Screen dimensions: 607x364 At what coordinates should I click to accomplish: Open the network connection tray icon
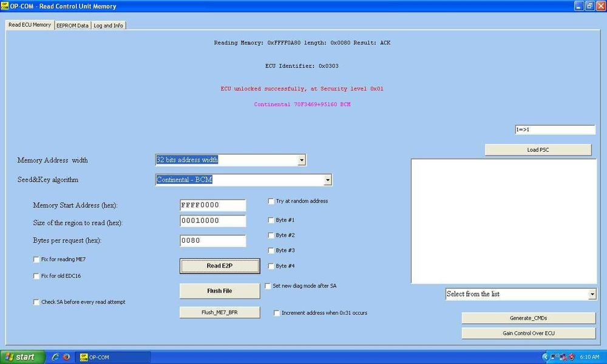click(563, 357)
